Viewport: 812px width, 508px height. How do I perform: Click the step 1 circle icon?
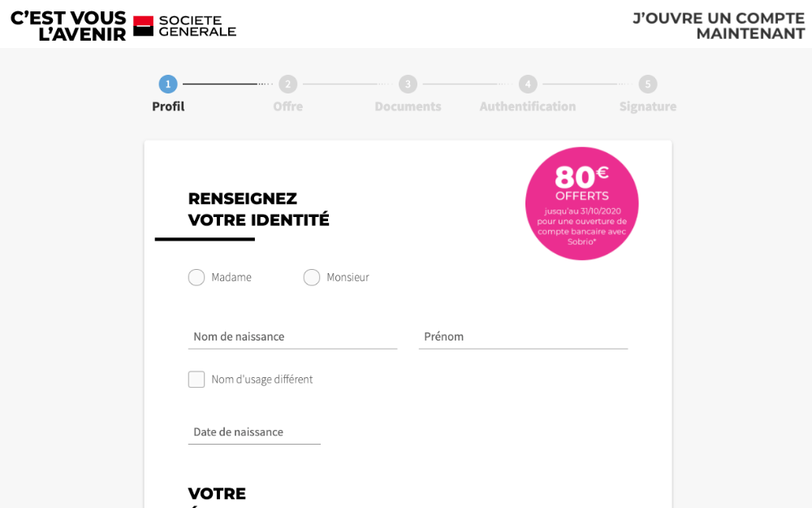(x=168, y=84)
